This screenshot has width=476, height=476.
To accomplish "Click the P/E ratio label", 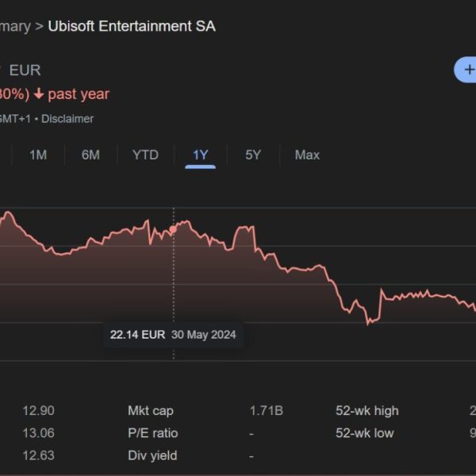I will pyautogui.click(x=152, y=433).
